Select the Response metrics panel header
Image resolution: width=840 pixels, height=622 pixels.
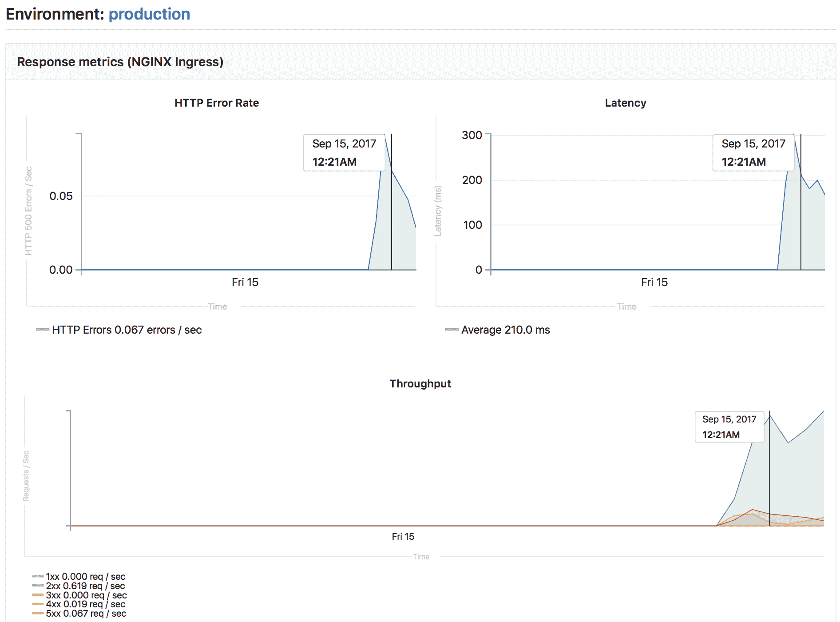click(x=120, y=62)
